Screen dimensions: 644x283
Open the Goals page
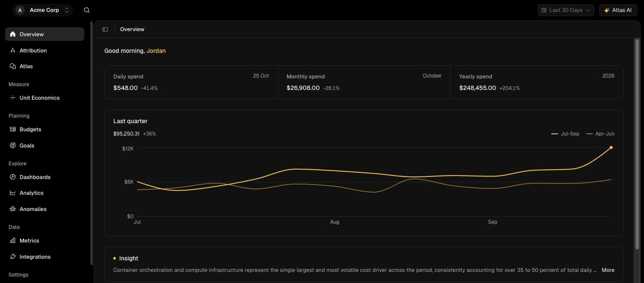coord(45,145)
